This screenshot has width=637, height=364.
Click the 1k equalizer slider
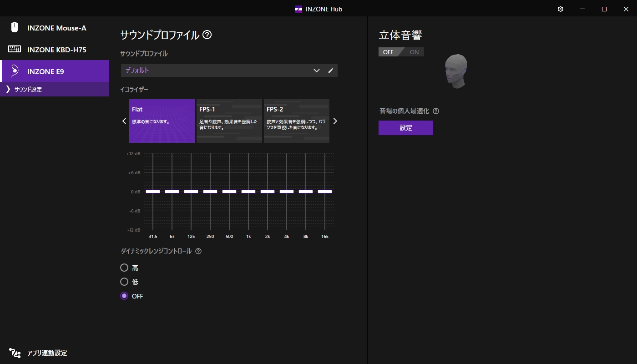coord(248,192)
